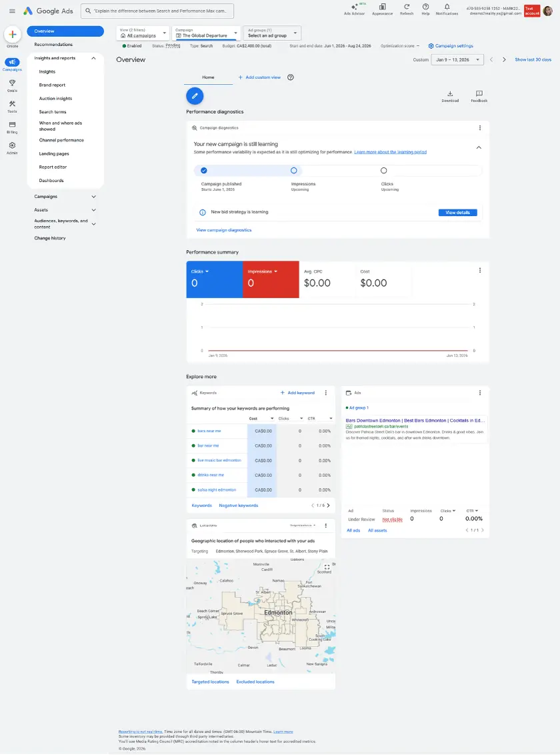560x755 pixels.
Task: Open the Impressions metric dropdown tile
Action: [x=271, y=279]
